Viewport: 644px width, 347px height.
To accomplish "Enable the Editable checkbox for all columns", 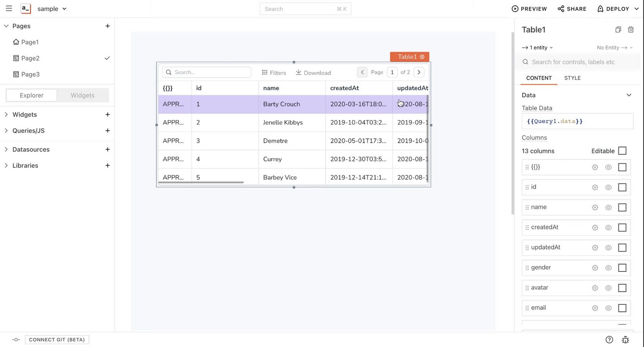I will (622, 151).
